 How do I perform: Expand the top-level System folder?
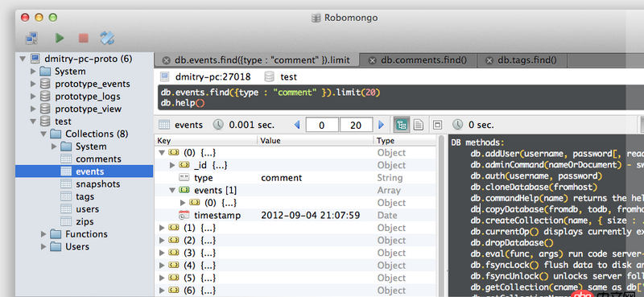33,72
